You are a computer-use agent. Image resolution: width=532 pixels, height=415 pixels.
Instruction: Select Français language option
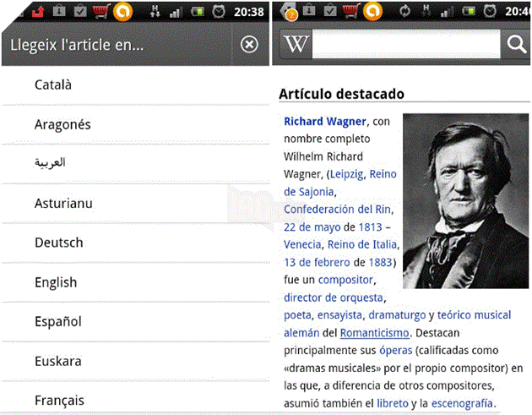(x=59, y=400)
